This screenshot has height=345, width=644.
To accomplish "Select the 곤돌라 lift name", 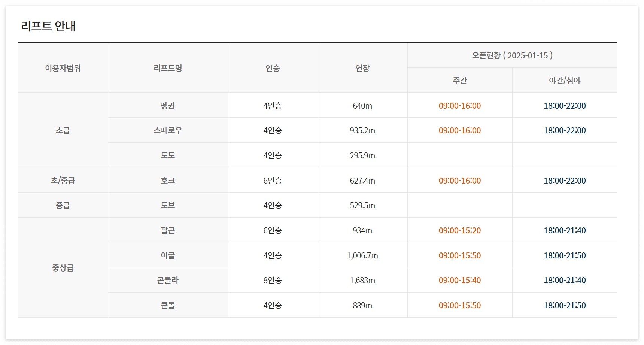I will [167, 280].
